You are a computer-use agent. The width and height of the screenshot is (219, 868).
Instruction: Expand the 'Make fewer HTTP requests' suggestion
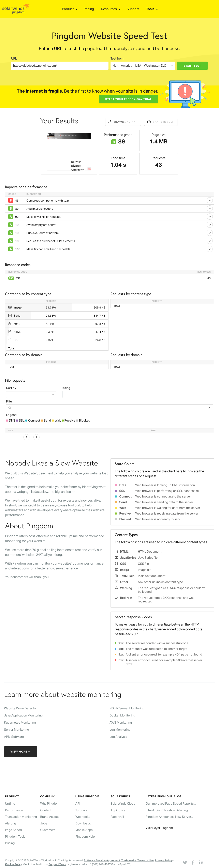click(209, 217)
